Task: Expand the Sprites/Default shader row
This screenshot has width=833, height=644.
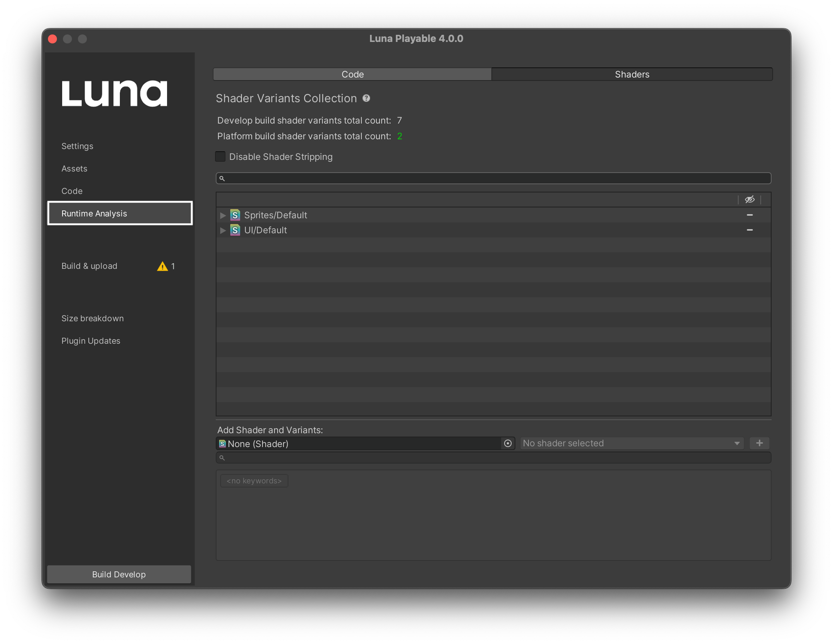Action: [223, 215]
